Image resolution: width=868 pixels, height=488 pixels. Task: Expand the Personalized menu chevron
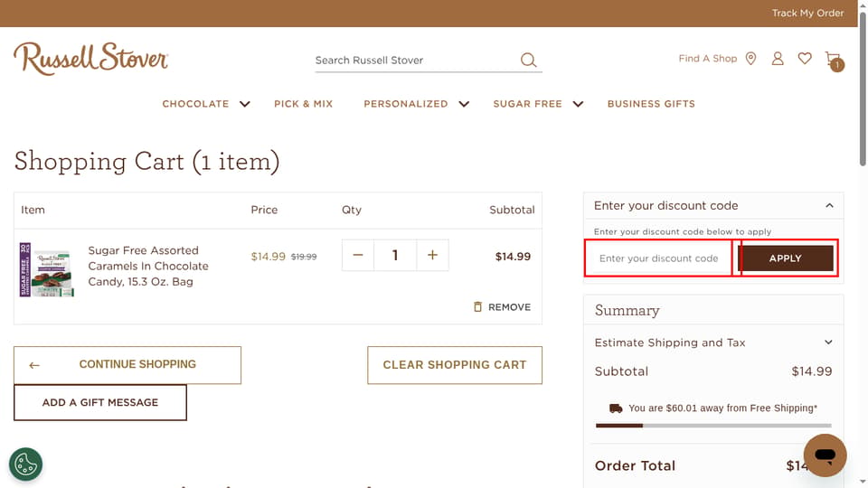tap(464, 104)
